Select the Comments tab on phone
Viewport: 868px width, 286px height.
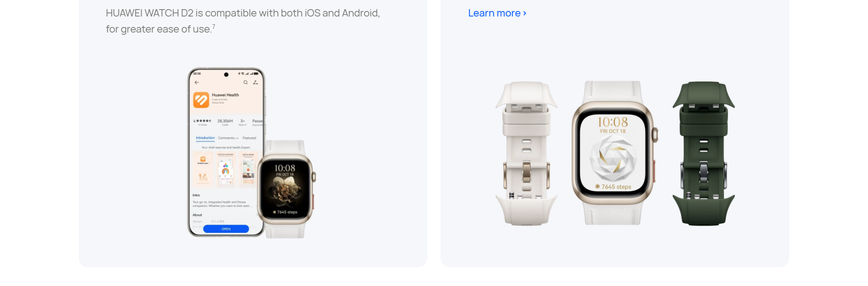tap(228, 138)
